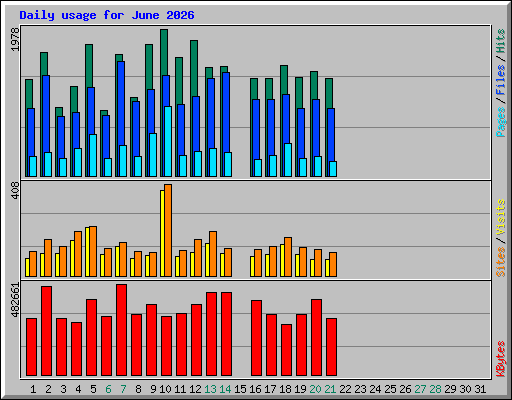Click the blue files bar for day 7
The height and width of the screenshot is (400, 512).
121,103
